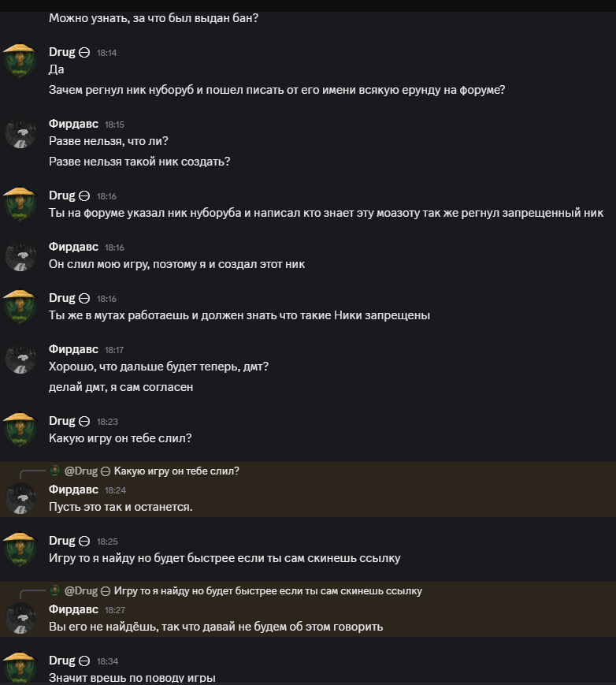Select the message "Пусть это так и останется."
Image resolution: width=616 pixels, height=685 pixels.
(121, 507)
